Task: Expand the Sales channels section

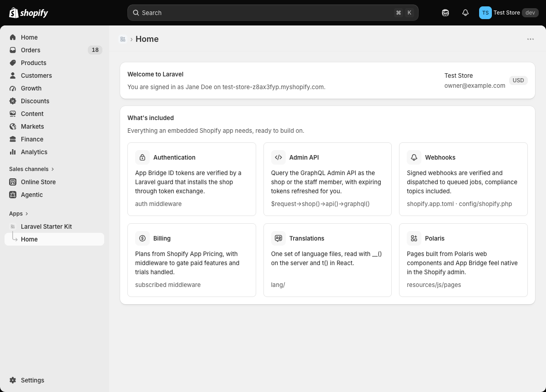Action: coord(31,169)
